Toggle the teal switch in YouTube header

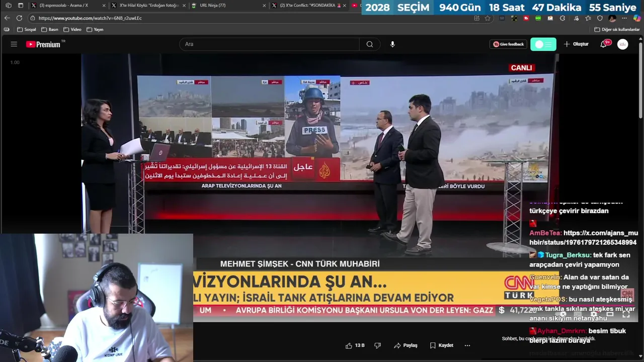click(543, 44)
